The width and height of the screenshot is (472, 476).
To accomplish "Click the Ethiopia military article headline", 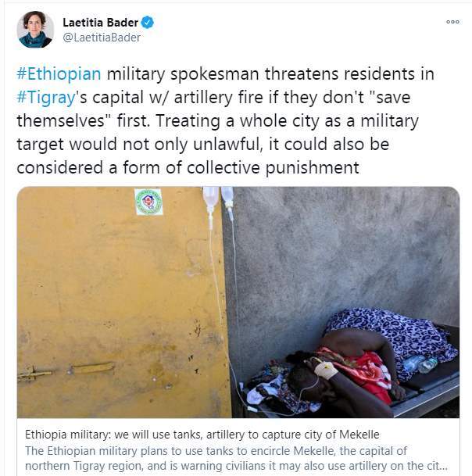I will point(202,435).
